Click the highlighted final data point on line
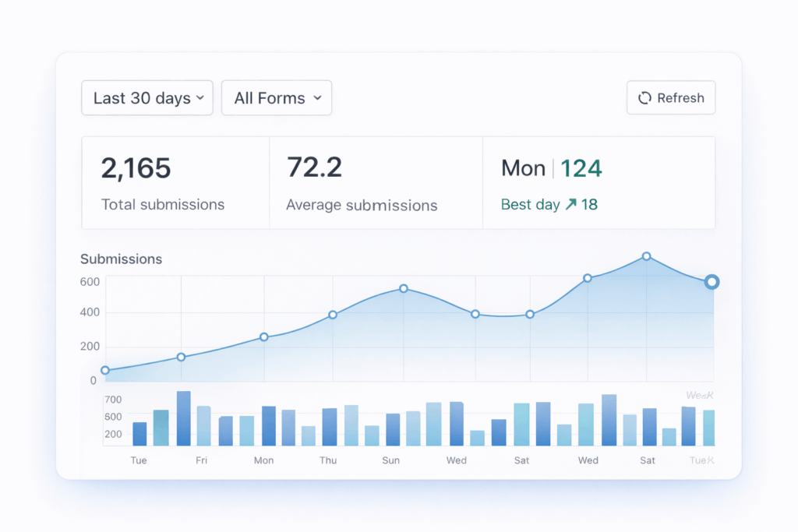This screenshot has height=532, width=798. (711, 282)
